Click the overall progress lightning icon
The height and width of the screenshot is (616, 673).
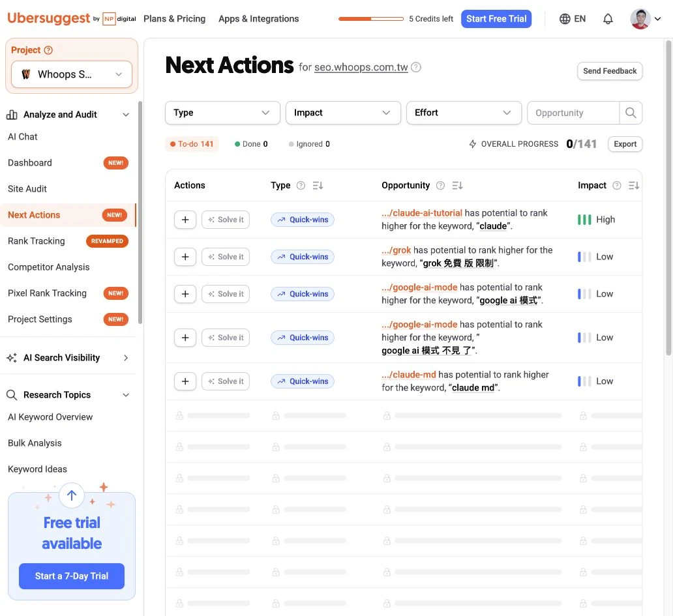click(473, 144)
